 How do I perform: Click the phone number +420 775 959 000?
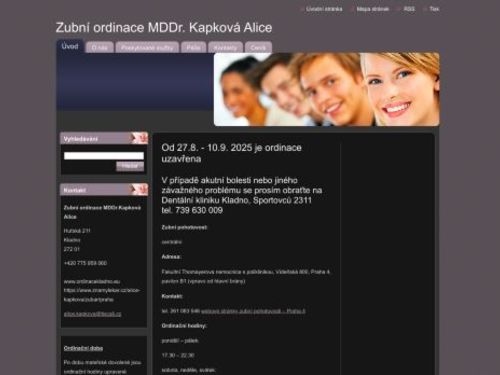[x=85, y=263]
